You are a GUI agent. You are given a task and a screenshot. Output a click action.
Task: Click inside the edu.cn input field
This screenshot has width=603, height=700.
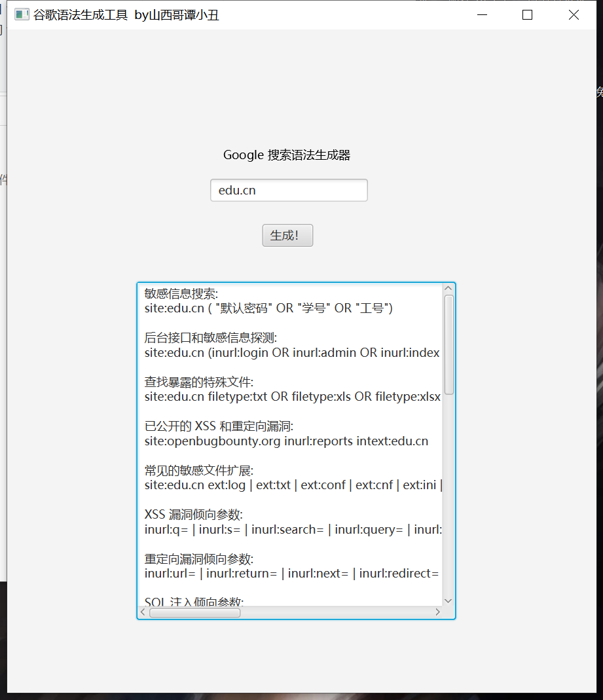(288, 190)
